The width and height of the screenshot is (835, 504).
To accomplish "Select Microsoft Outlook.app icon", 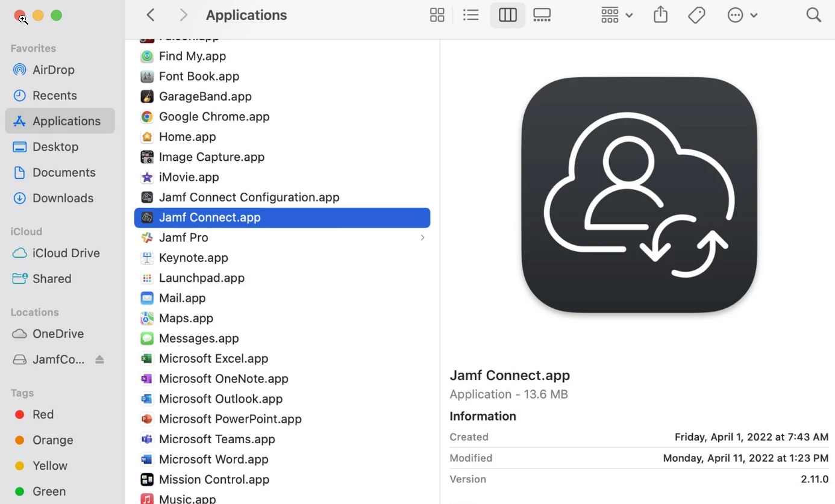I will point(147,399).
